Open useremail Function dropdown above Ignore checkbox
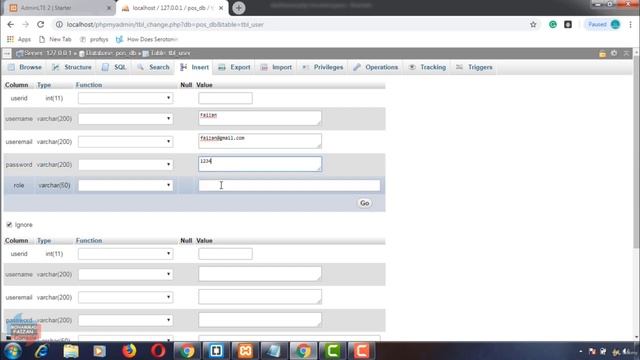640x360 pixels. point(125,141)
